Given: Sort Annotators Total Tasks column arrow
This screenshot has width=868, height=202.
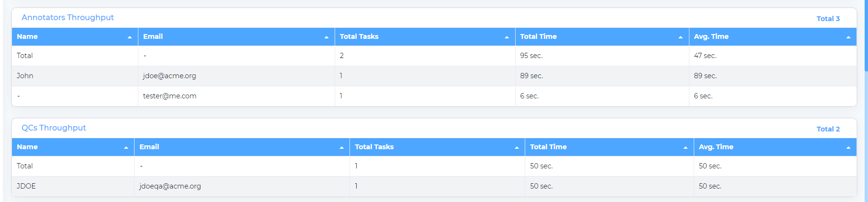Looking at the screenshot, I should click(507, 37).
